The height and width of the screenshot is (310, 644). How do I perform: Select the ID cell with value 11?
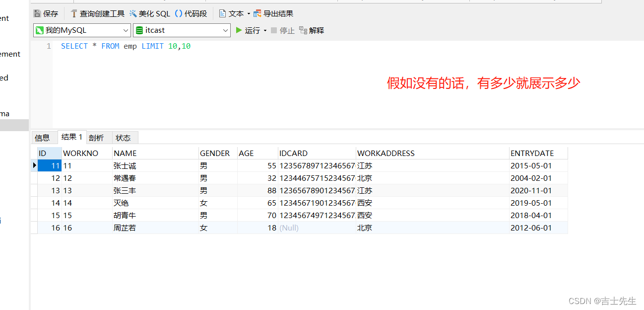click(50, 165)
